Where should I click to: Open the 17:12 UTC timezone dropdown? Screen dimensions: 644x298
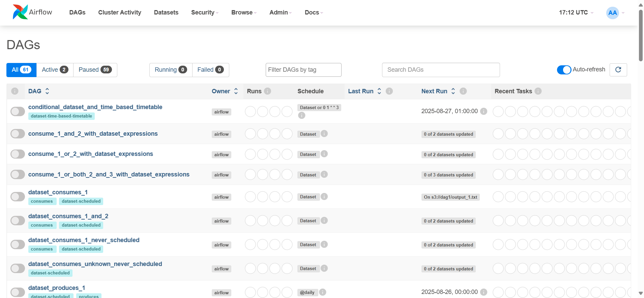click(x=576, y=12)
